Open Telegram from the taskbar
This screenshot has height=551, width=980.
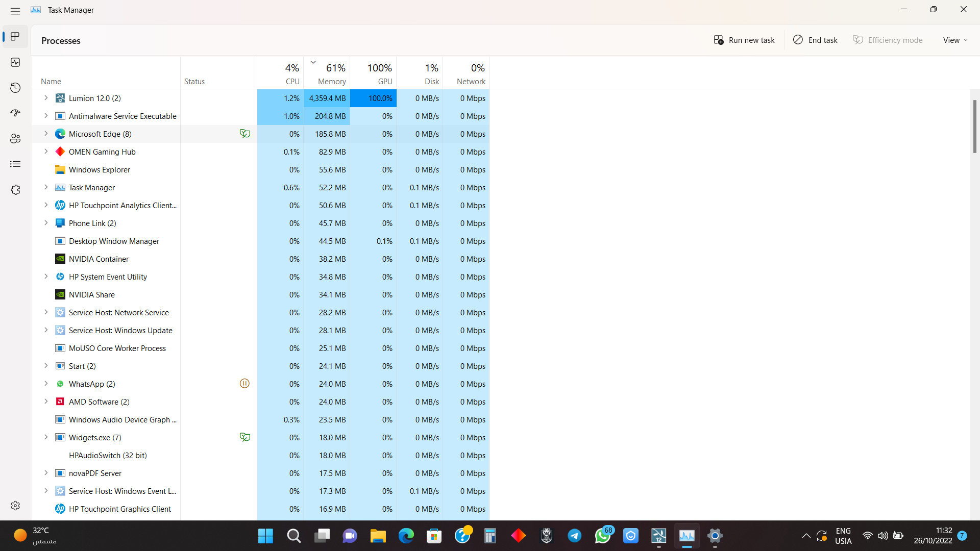point(575,536)
